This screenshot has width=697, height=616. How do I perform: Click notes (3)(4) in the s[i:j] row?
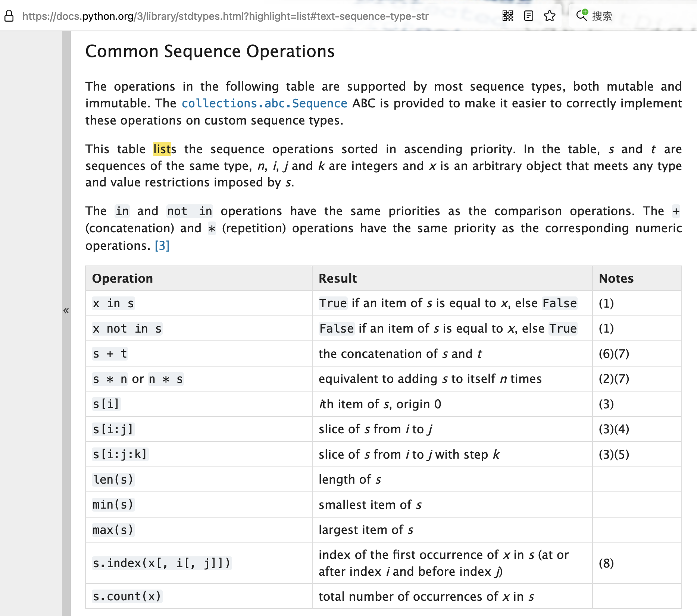614,429
